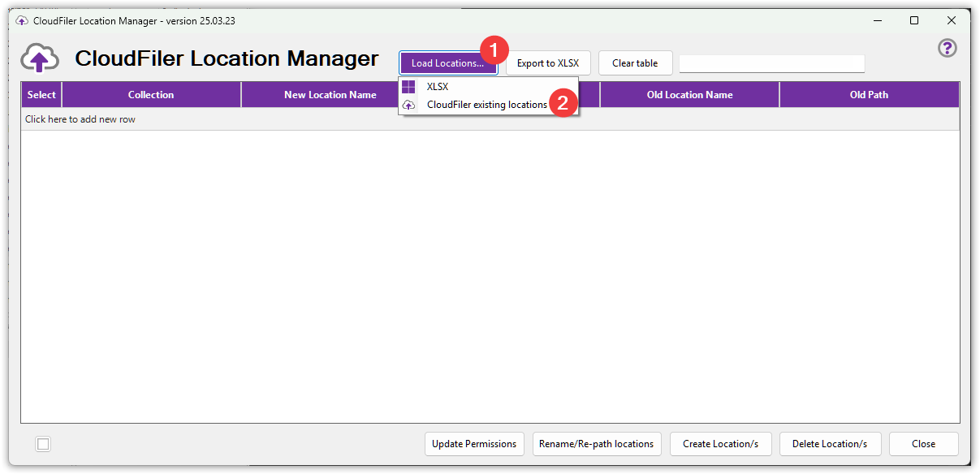Select CloudFiler existing locations menu entry

point(487,105)
